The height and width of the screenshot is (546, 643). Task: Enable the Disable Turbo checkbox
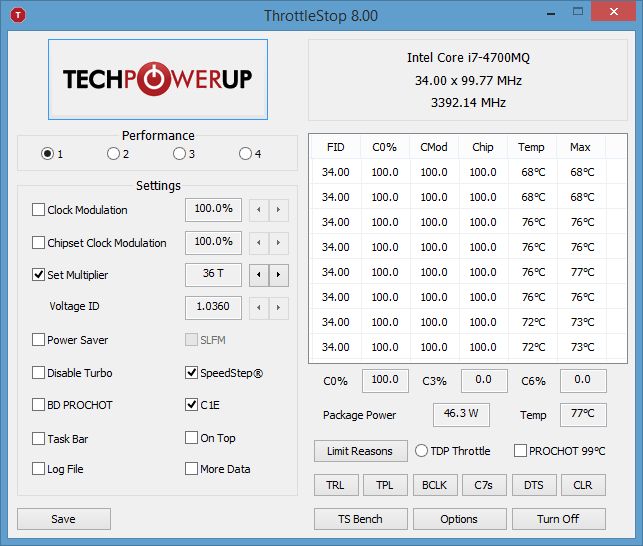pyautogui.click(x=39, y=373)
